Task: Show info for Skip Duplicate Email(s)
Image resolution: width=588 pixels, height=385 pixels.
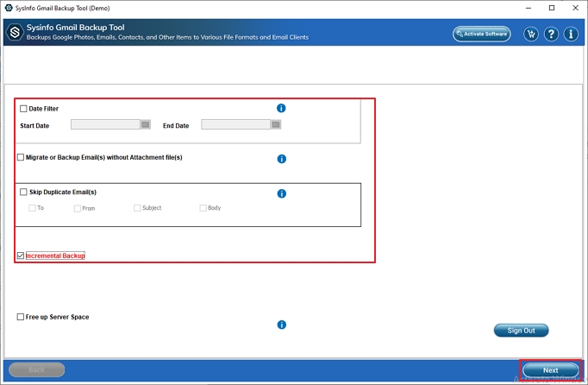Action: pyautogui.click(x=282, y=193)
